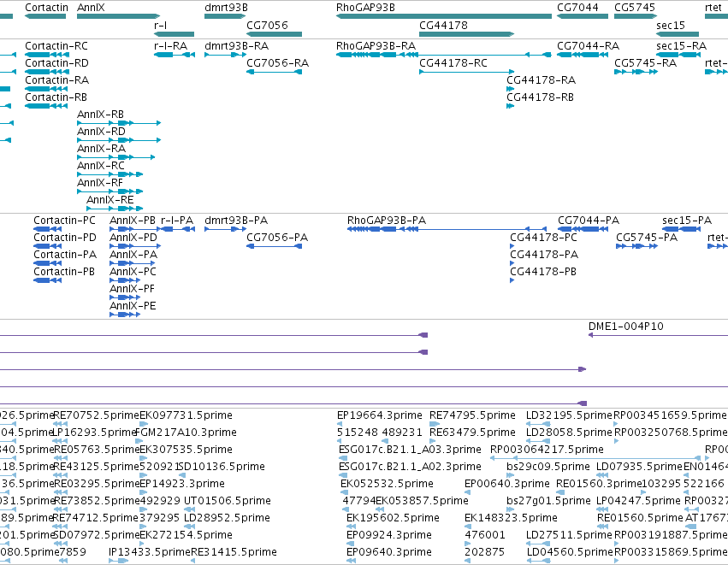Select the 'AnnIX-RB' transcript label

pos(100,115)
